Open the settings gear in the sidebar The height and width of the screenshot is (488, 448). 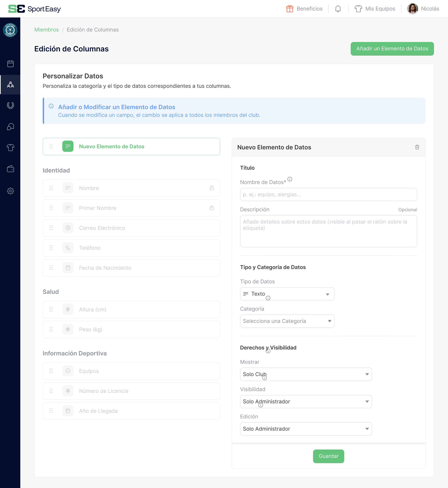pyautogui.click(x=10, y=191)
